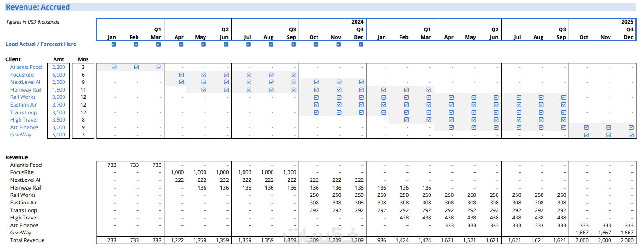Uncheck FocusRite checkbox for Apr 2024
This screenshot has height=248, width=644.
point(181,75)
